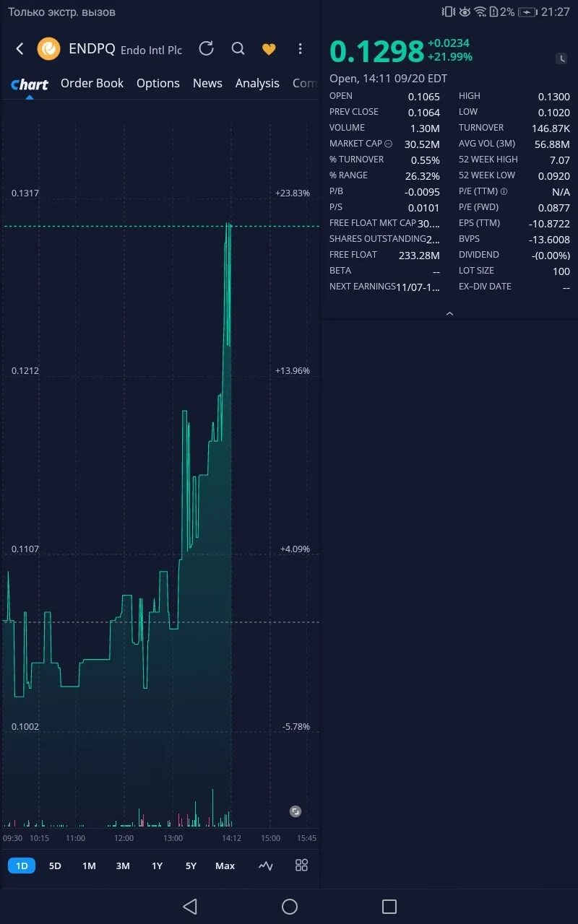Go back using the top-left arrow
Viewport: 578px width, 924px height.
click(20, 48)
